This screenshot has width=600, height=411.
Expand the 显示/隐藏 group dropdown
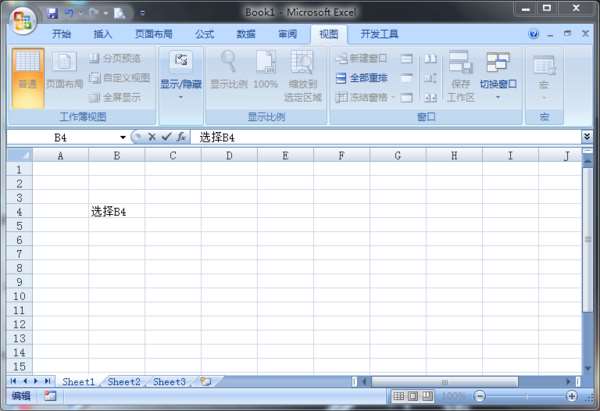click(181, 77)
